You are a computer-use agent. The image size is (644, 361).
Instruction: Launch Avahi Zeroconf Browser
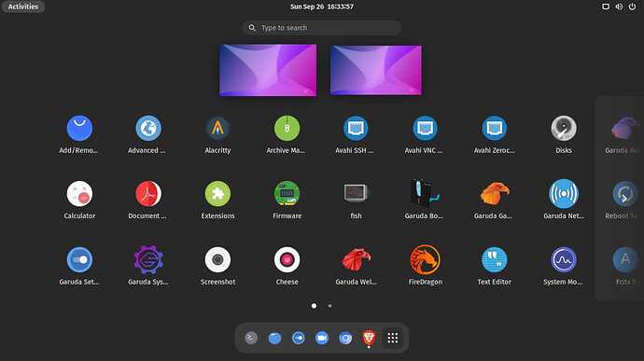tap(494, 128)
